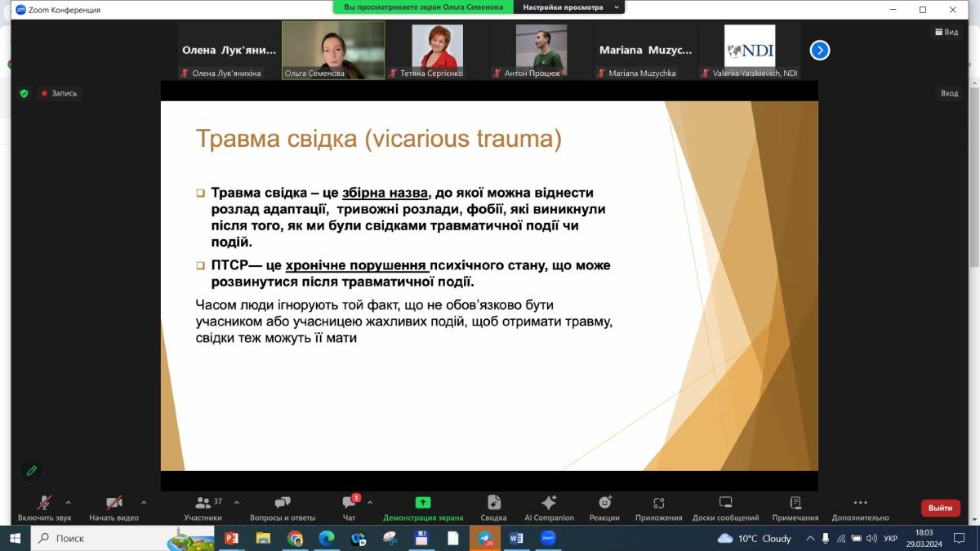Click the Запись recording indicator
Viewport: 980px width, 551px height.
pyautogui.click(x=59, y=93)
